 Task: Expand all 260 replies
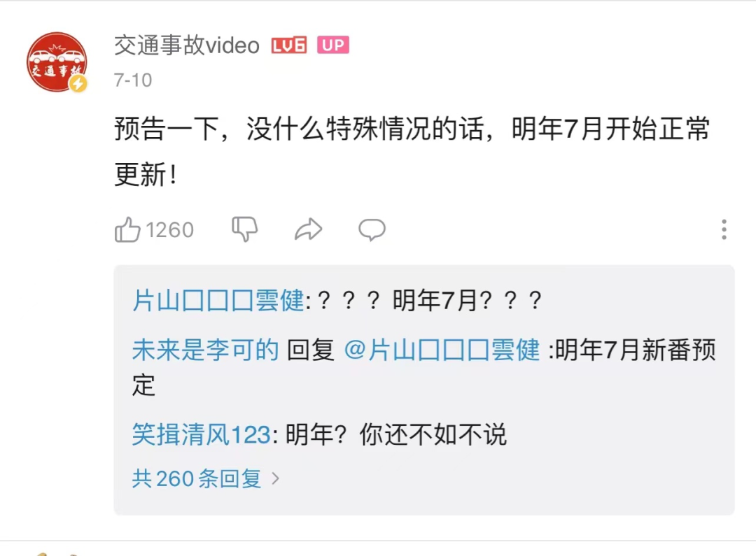tap(197, 479)
